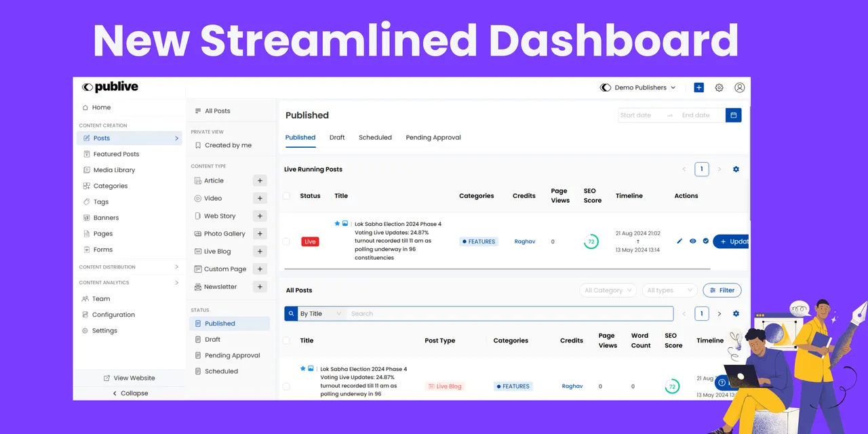Switch to the Pending Approval tab
Image resolution: width=868 pixels, height=434 pixels.
433,138
